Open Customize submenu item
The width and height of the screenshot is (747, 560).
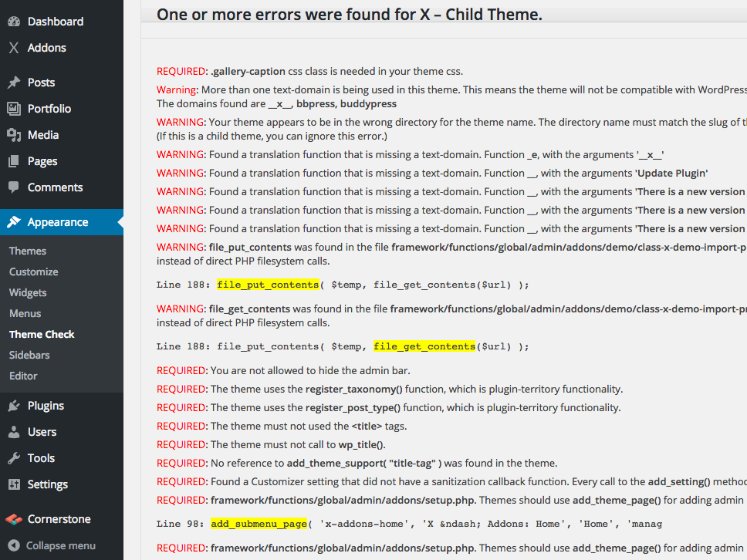tap(34, 272)
